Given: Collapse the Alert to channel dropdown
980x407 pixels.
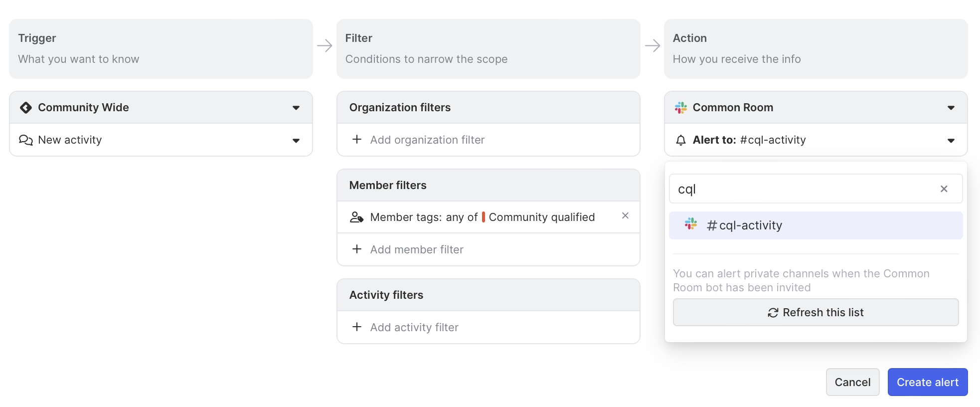Looking at the screenshot, I should tap(951, 141).
